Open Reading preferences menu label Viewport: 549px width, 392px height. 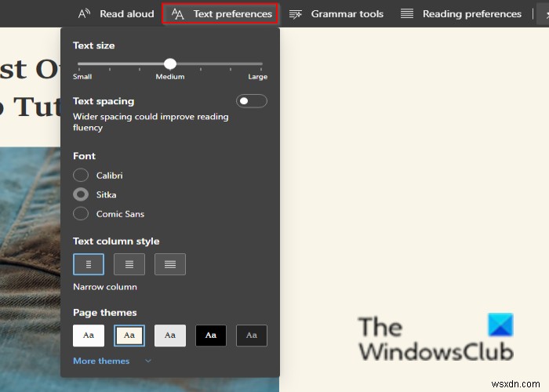(472, 13)
